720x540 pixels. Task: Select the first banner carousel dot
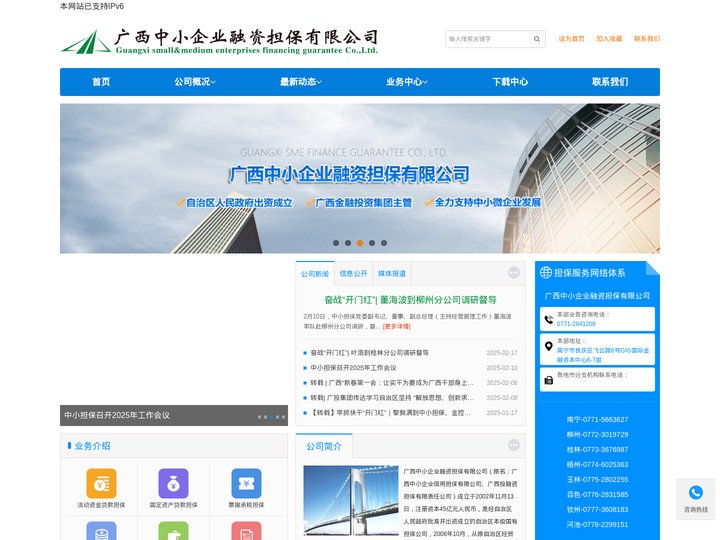336,243
